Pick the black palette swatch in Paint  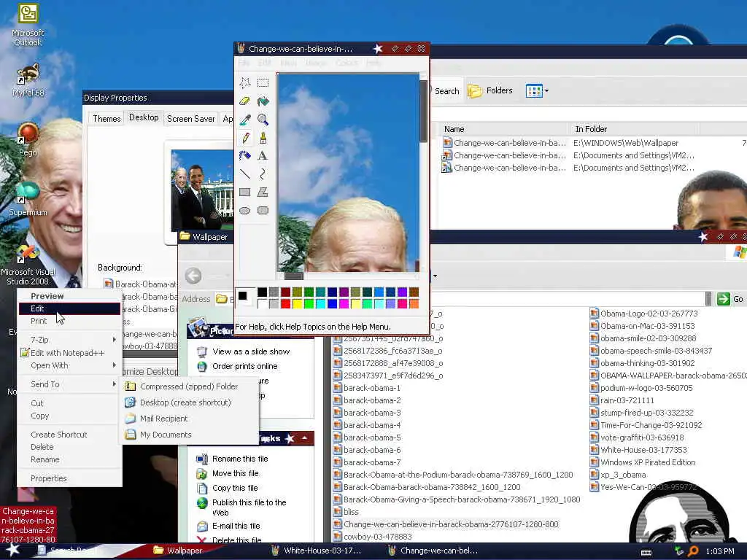pyautogui.click(x=262, y=292)
